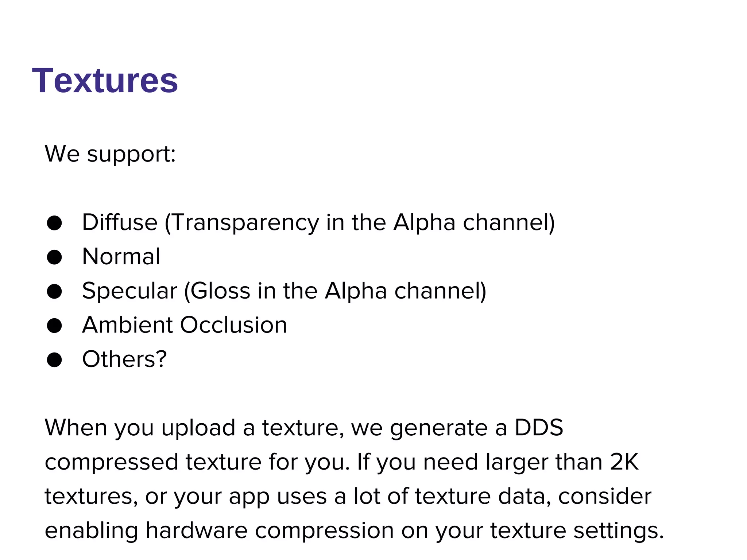
Task: Click the words "compressed texture" in the paragraph
Action: click(x=153, y=462)
